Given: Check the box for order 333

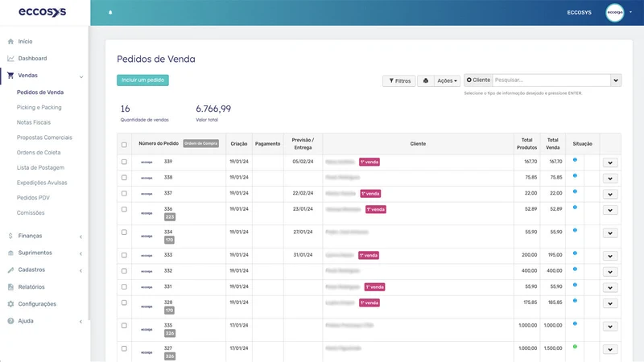Looking at the screenshot, I should pyautogui.click(x=124, y=255).
